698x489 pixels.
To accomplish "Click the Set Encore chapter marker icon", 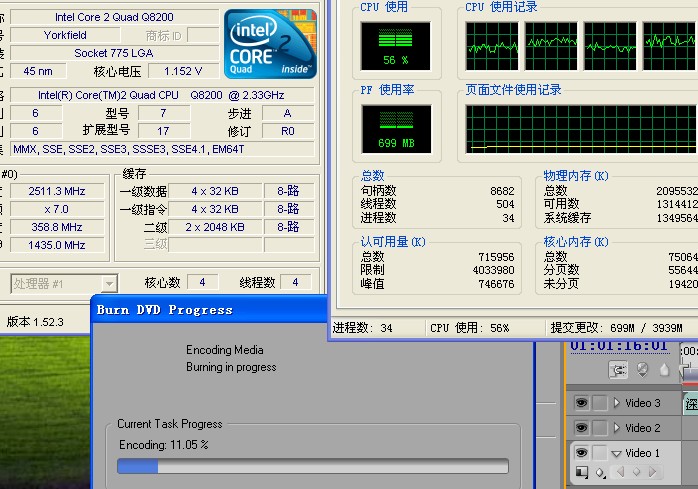I will (x=642, y=369).
